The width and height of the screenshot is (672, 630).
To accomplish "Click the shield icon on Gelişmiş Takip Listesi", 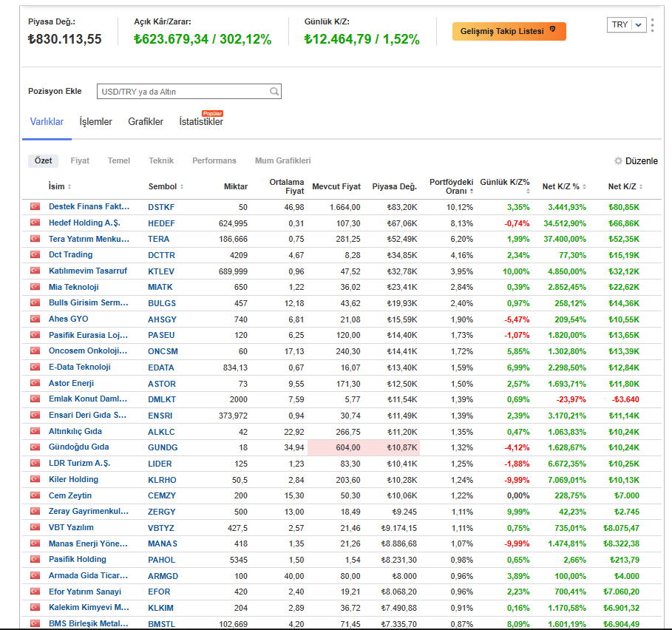I will (552, 30).
